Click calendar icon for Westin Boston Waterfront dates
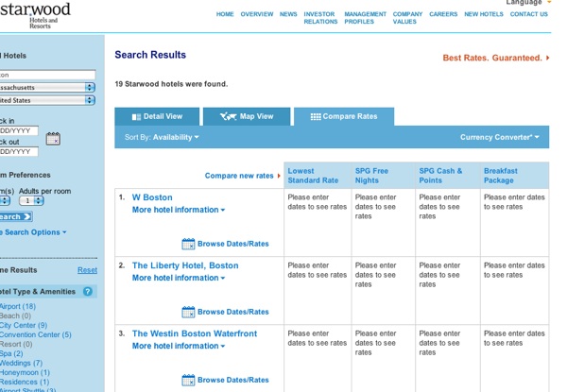This screenshot has height=392, width=567. pos(188,380)
